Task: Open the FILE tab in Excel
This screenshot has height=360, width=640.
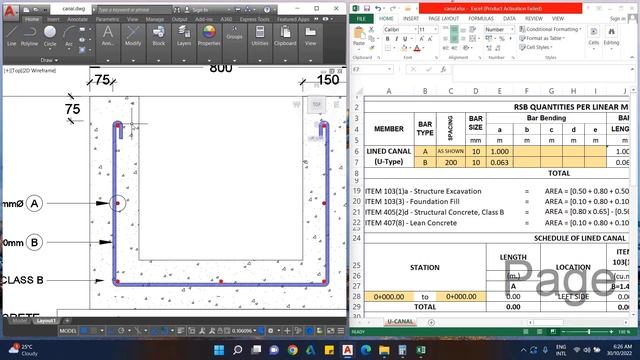Action: [x=361, y=19]
